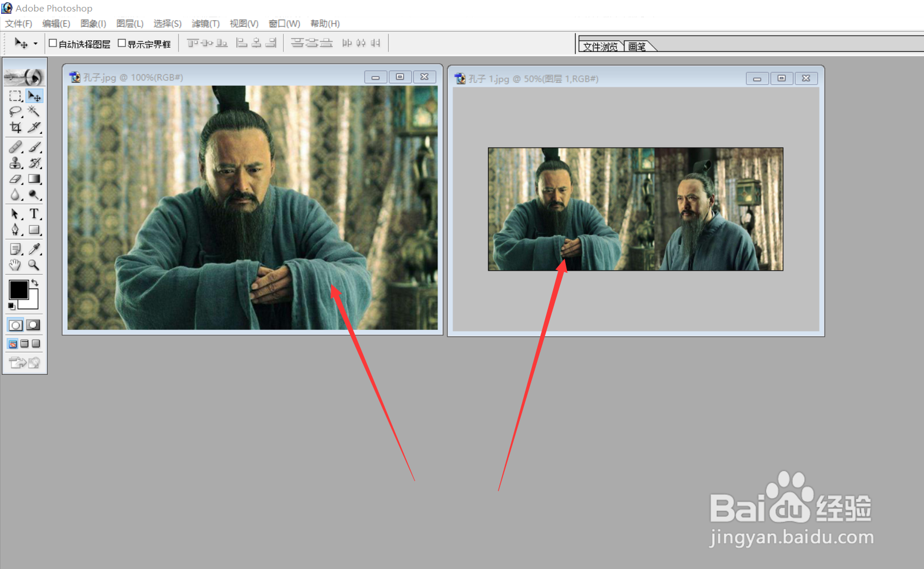Screen dimensions: 924x569
Task: Click the align left edges icon
Action: pyautogui.click(x=242, y=43)
